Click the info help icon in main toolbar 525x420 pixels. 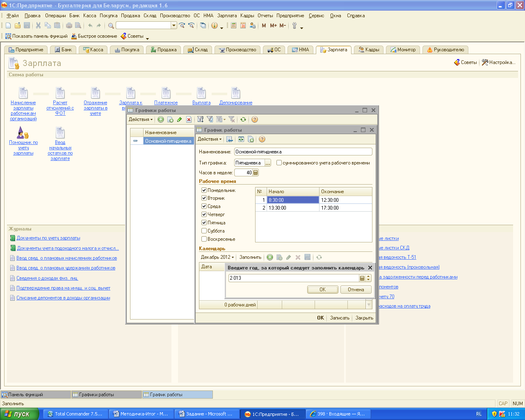point(215,25)
